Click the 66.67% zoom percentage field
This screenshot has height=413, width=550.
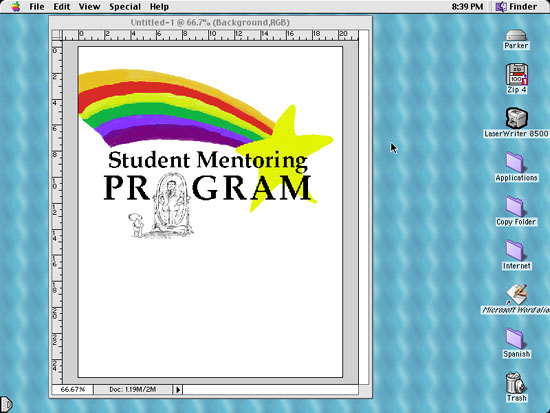73,389
